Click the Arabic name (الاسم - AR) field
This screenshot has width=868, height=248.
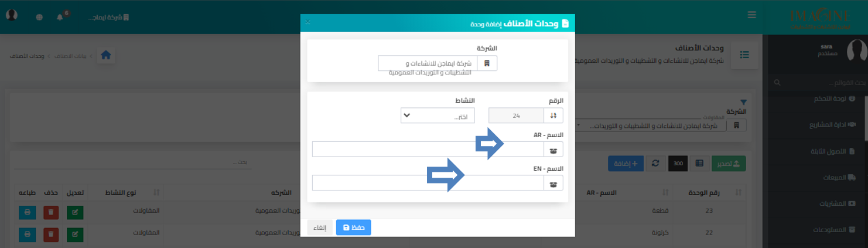click(428, 150)
